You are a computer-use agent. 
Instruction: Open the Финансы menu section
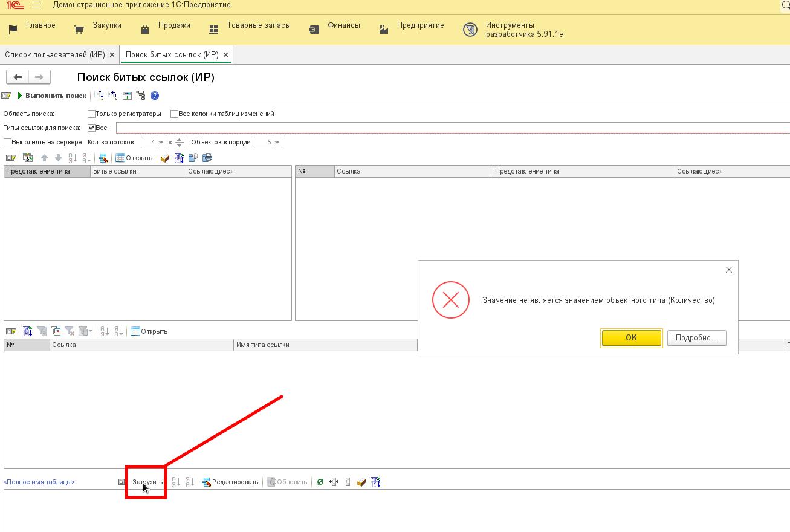343,25
